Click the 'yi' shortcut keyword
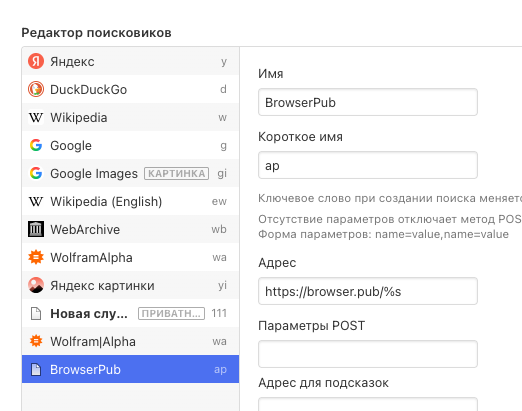This screenshot has width=522, height=411. (x=222, y=285)
